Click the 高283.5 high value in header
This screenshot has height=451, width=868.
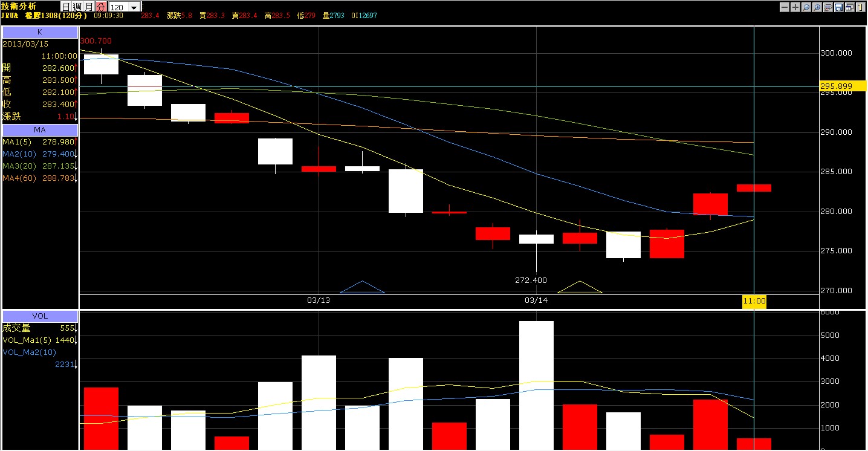pyautogui.click(x=276, y=15)
